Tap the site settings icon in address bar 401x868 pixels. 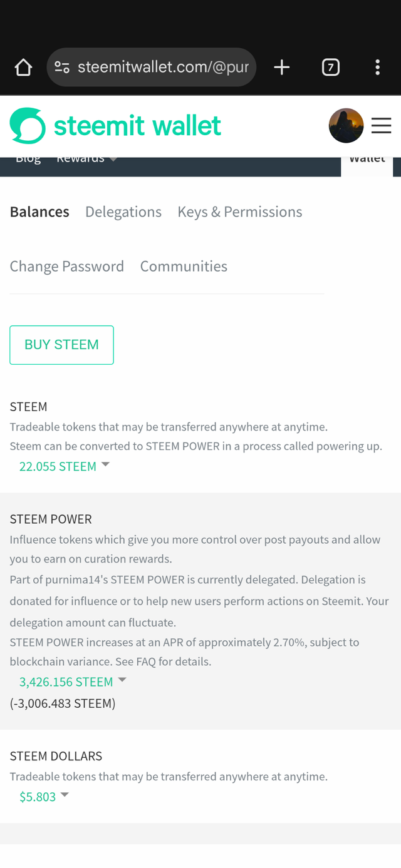point(62,67)
